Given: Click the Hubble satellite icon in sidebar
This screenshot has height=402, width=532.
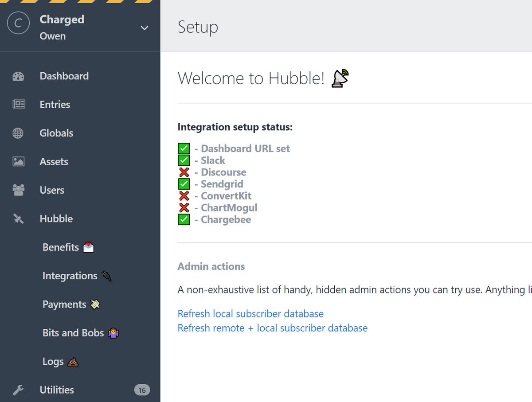Looking at the screenshot, I should [x=18, y=219].
